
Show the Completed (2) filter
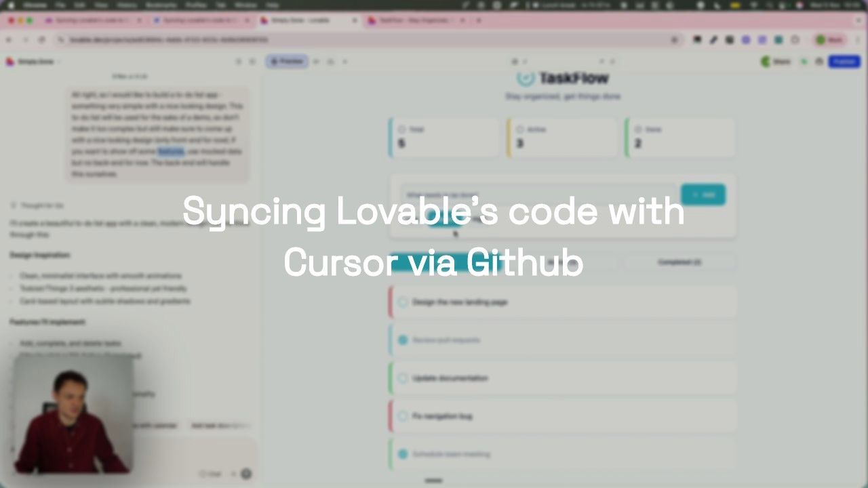(x=679, y=262)
